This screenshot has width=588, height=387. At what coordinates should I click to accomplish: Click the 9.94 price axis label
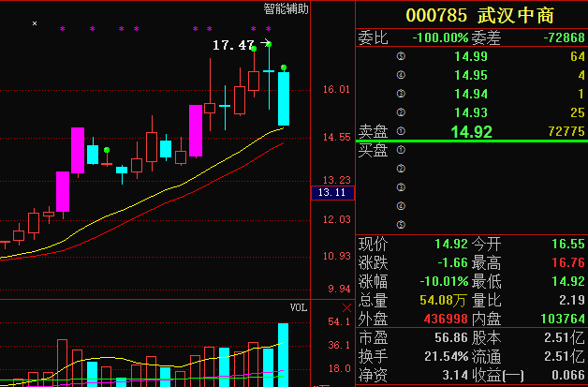pos(339,289)
